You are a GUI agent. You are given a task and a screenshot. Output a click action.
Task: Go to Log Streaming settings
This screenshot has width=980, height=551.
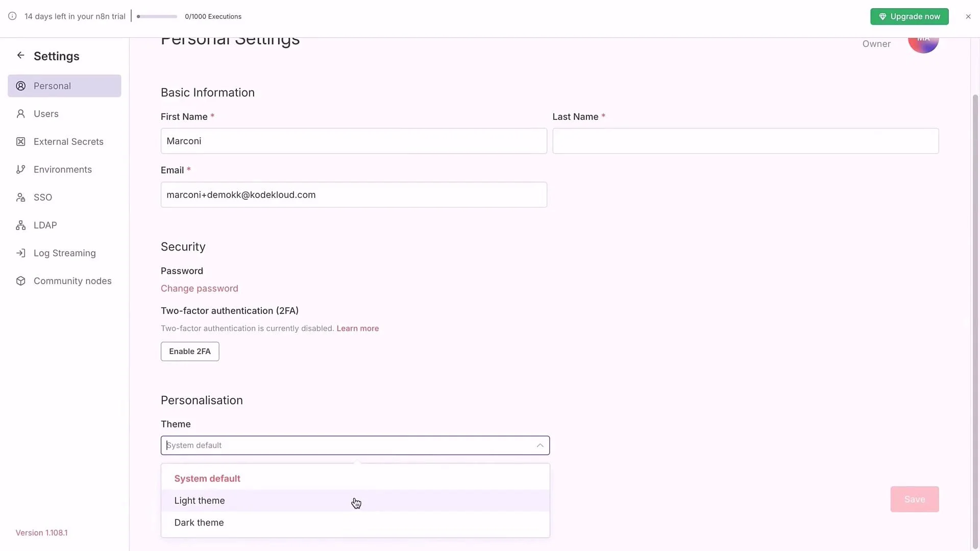64,253
